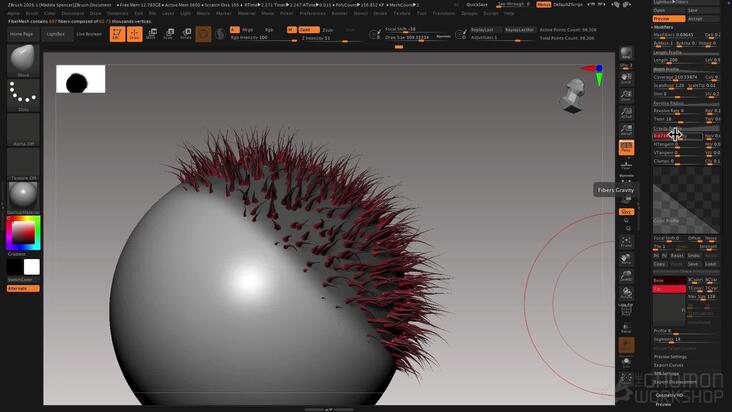Click the FiberMesh Accept button

click(703, 19)
